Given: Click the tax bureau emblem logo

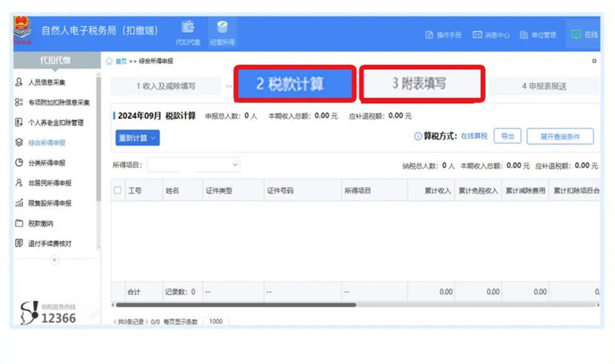Looking at the screenshot, I should coord(22,31).
